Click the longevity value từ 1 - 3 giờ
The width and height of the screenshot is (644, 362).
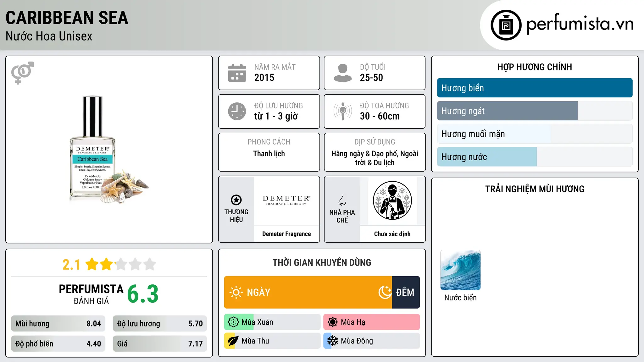(276, 116)
